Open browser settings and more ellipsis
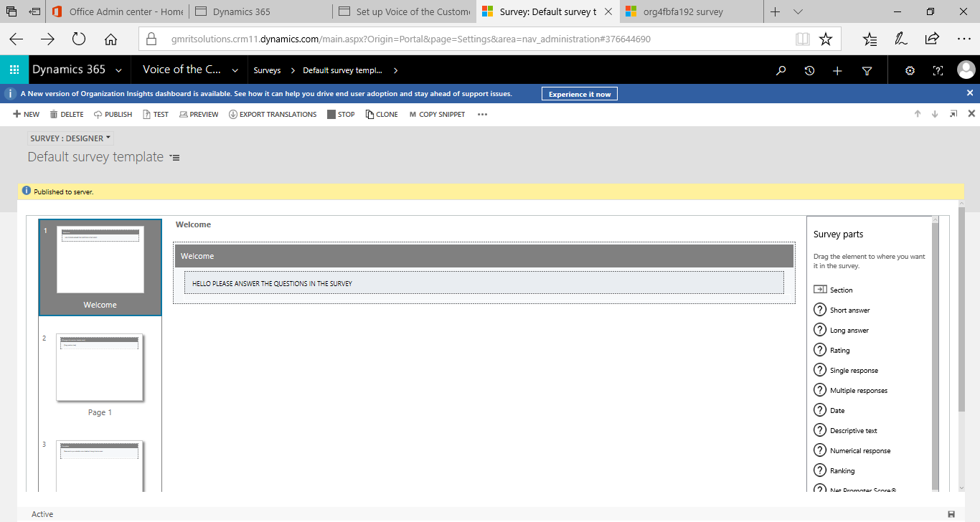The image size is (980, 522). coord(963,39)
